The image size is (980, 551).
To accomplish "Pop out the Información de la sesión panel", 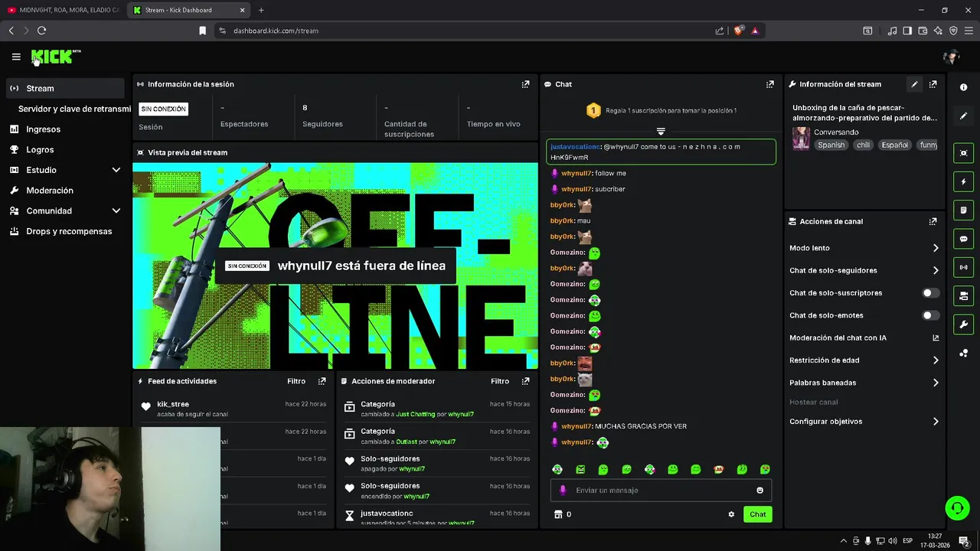I will tap(525, 84).
